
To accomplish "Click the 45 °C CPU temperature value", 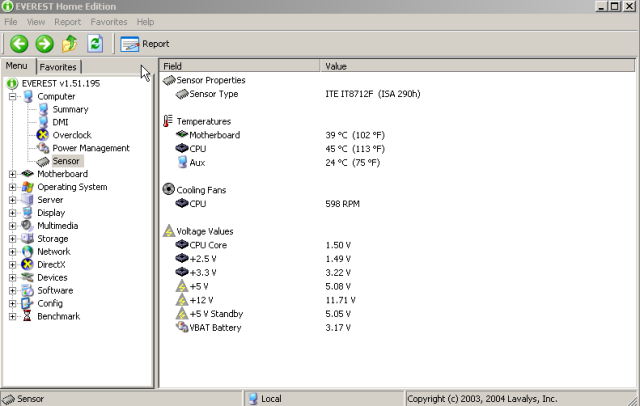I will point(355,149).
